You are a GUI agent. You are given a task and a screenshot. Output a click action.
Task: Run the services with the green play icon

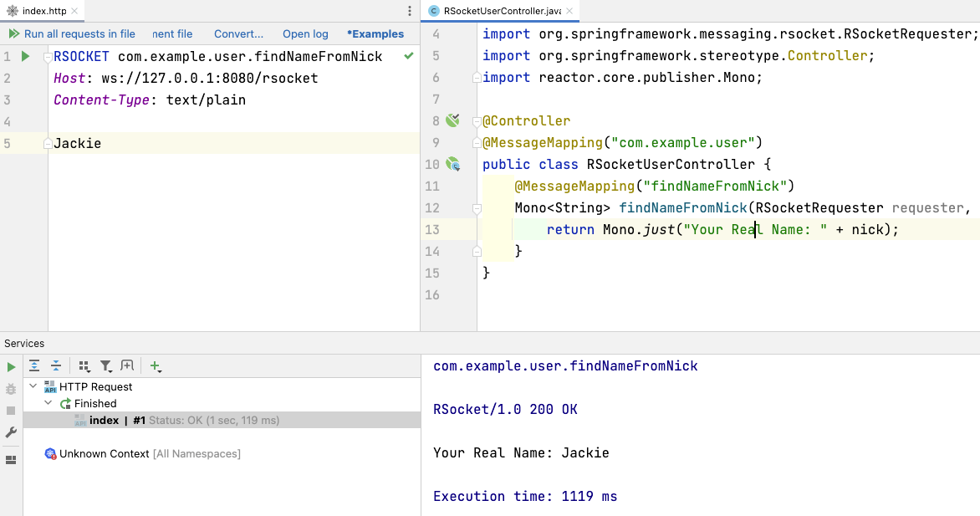[10, 365]
